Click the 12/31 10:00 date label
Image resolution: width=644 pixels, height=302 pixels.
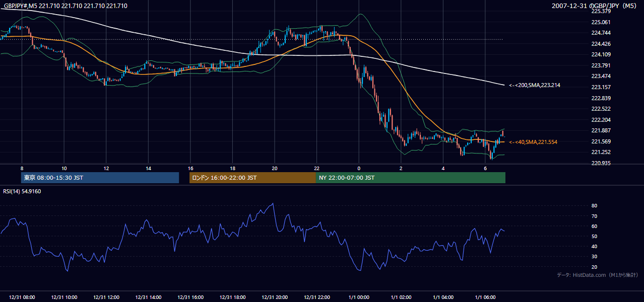pos(64,297)
